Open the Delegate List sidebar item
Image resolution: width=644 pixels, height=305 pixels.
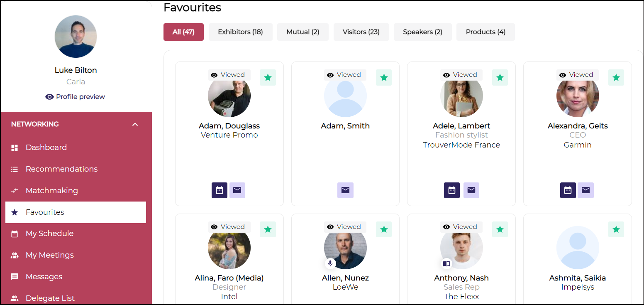tap(50, 298)
